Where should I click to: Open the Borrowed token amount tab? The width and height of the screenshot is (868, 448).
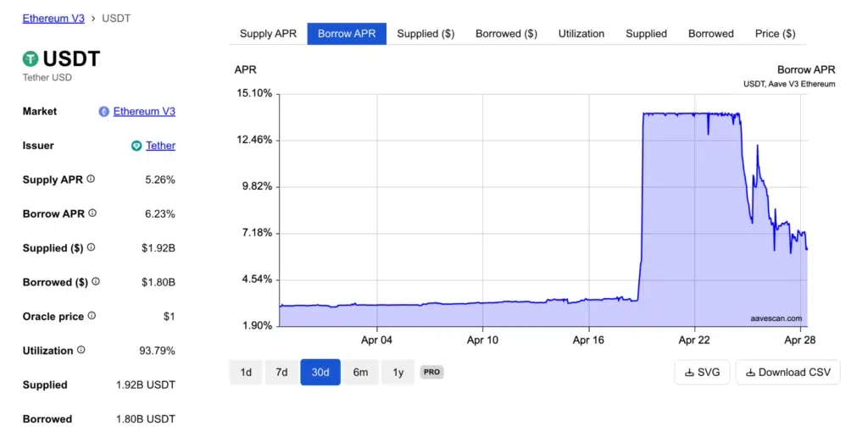(711, 34)
